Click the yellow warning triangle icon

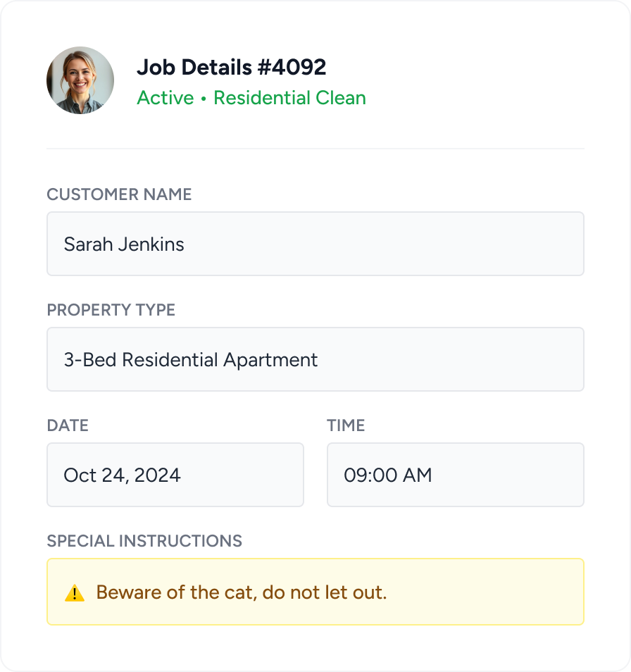click(x=75, y=593)
